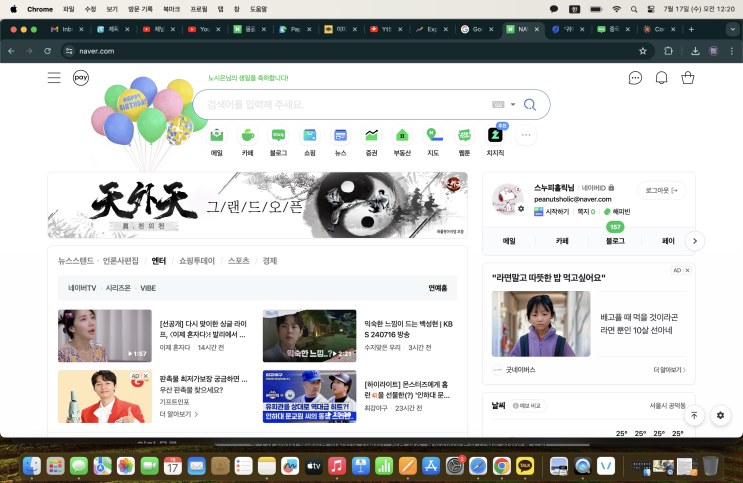This screenshot has height=483, width=743.
Task: Expand the tab search dropdown arrow
Action: [x=732, y=29]
